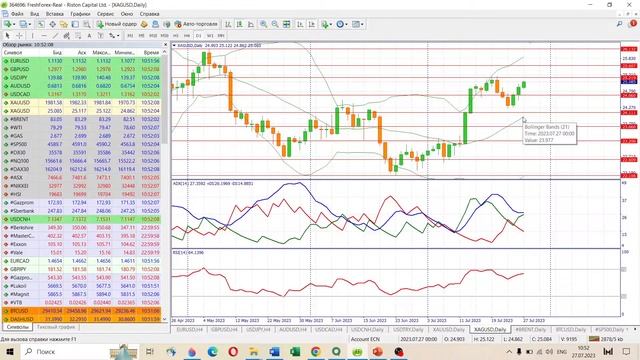Select BTCUSD row in Market Watch
Image resolution: width=640 pixels, height=360 pixels.
[x=82, y=311]
